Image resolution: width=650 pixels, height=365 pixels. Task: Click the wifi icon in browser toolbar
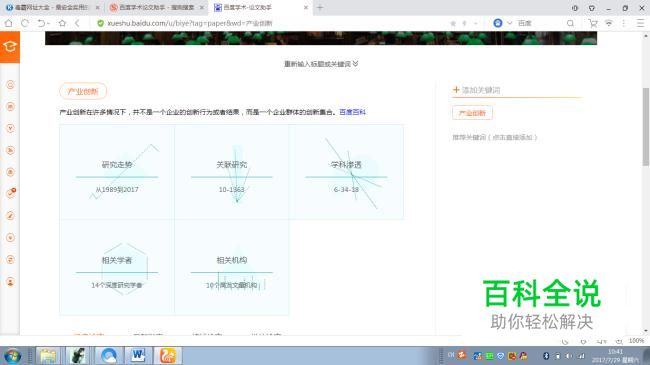[x=609, y=24]
